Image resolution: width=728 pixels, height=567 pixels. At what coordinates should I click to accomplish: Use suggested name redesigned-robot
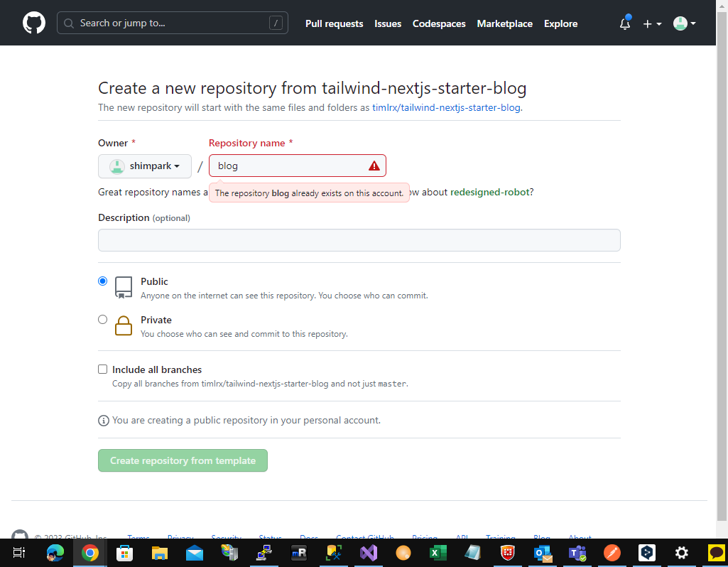tap(490, 193)
